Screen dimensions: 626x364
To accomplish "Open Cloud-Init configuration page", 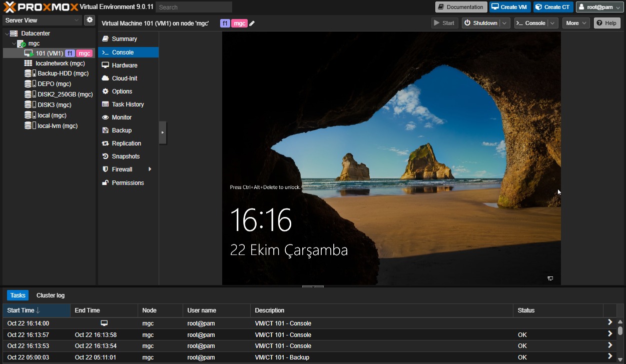I will tap(124, 78).
